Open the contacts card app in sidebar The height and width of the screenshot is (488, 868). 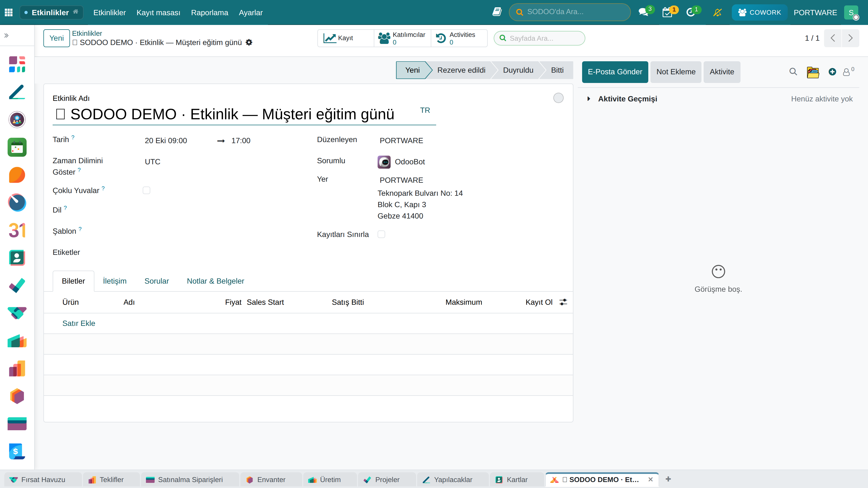coord(17,258)
